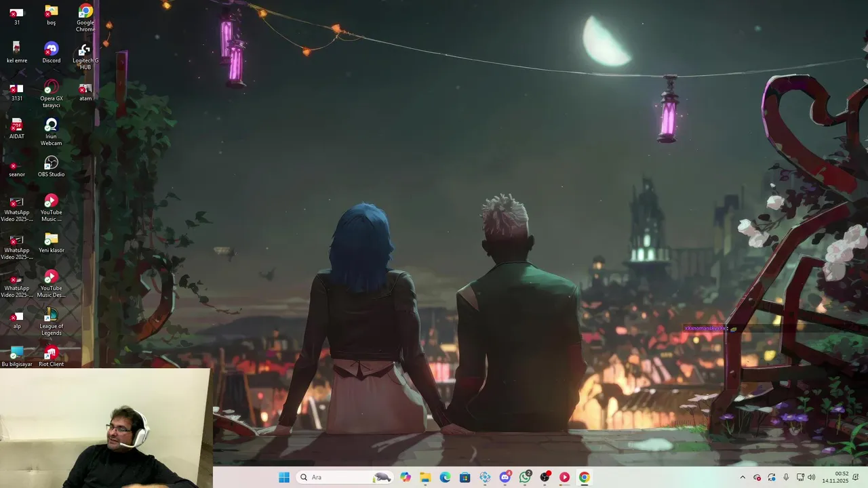
Task: Open the Windows Start menu
Action: 284,477
